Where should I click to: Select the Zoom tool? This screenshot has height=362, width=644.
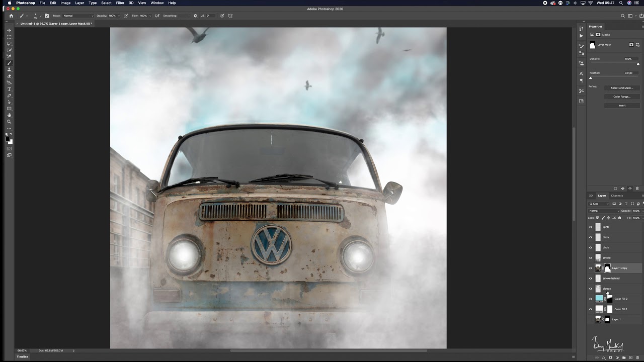coord(9,122)
